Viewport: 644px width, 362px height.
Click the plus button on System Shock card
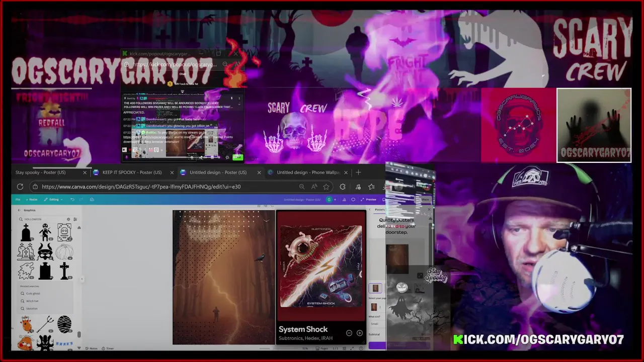(360, 333)
